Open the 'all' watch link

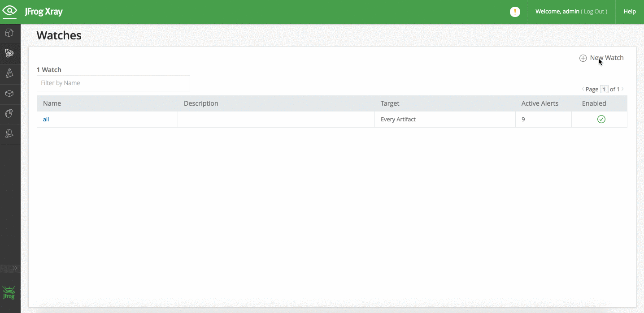click(46, 119)
